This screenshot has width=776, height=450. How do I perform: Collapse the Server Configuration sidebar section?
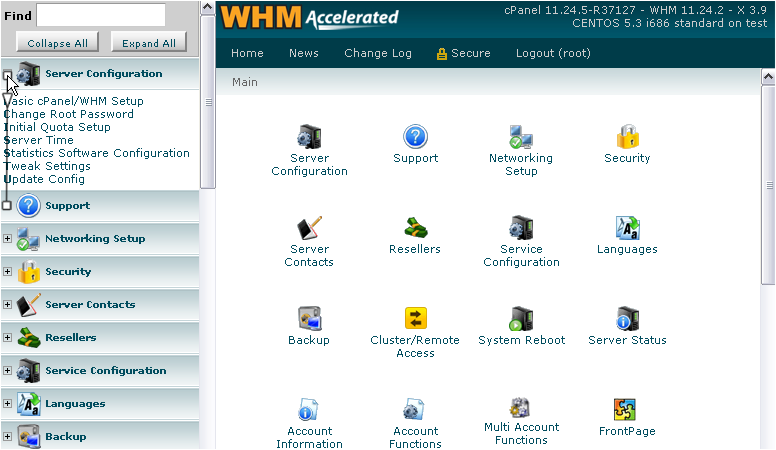click(7, 75)
